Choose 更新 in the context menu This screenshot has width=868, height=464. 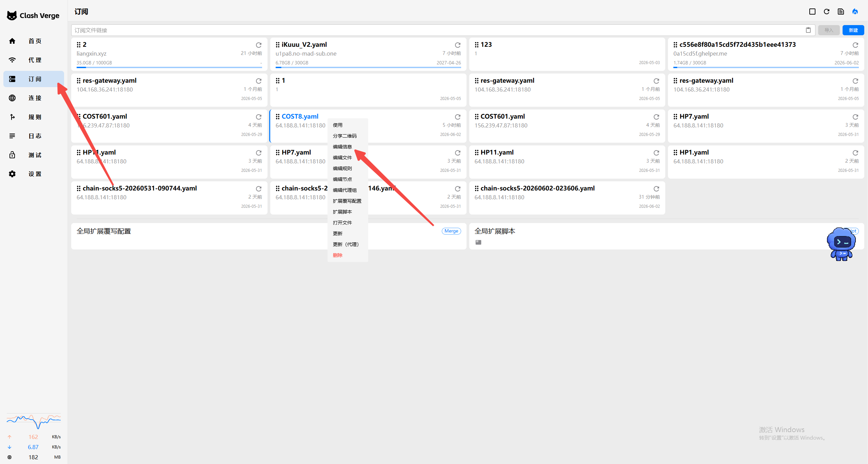coord(348,234)
